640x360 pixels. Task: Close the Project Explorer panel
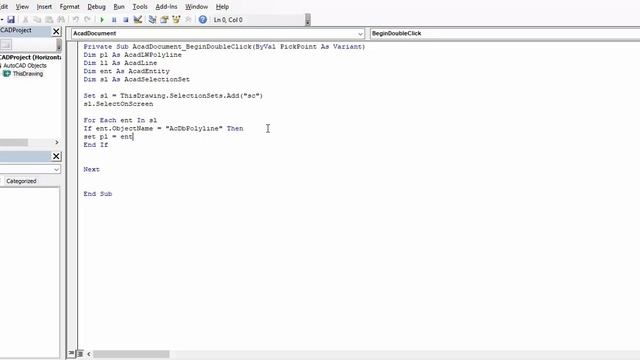(x=56, y=31)
